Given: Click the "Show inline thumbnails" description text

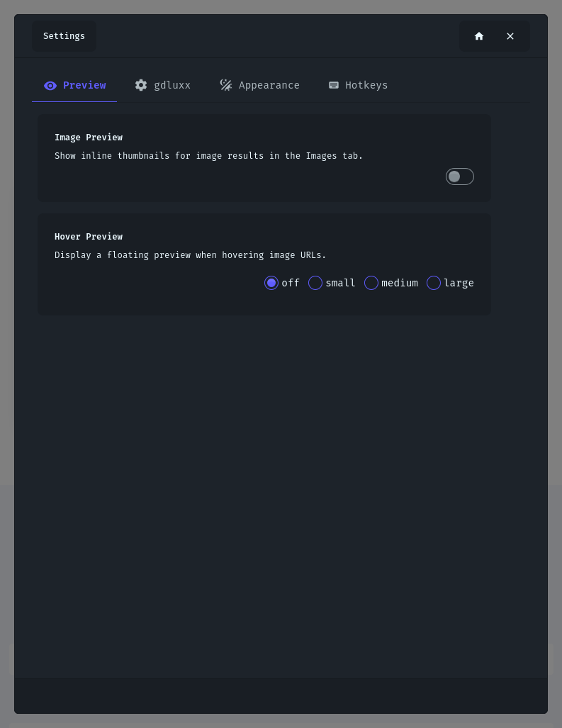Looking at the screenshot, I should pos(208,156).
